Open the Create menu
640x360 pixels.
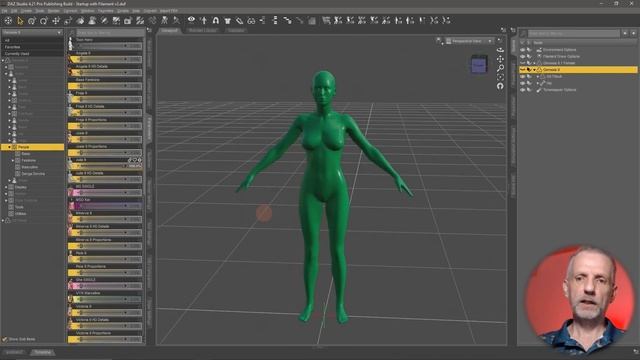point(26,11)
